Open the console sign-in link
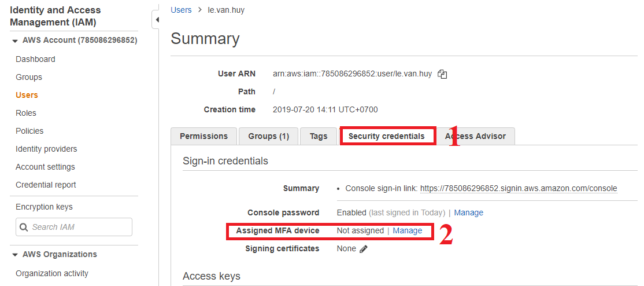This screenshot has height=286, width=644. pos(519,188)
